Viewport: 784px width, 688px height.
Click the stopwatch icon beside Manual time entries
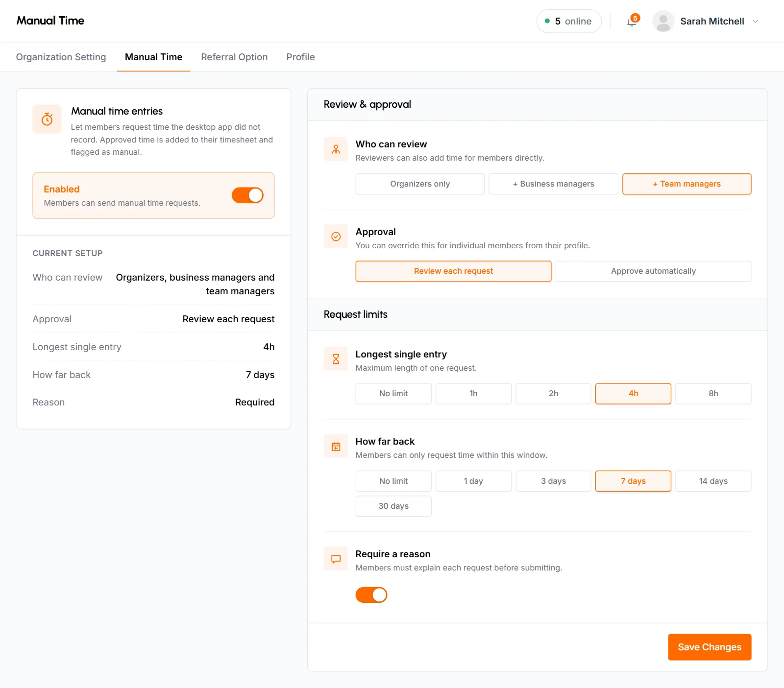click(x=47, y=119)
